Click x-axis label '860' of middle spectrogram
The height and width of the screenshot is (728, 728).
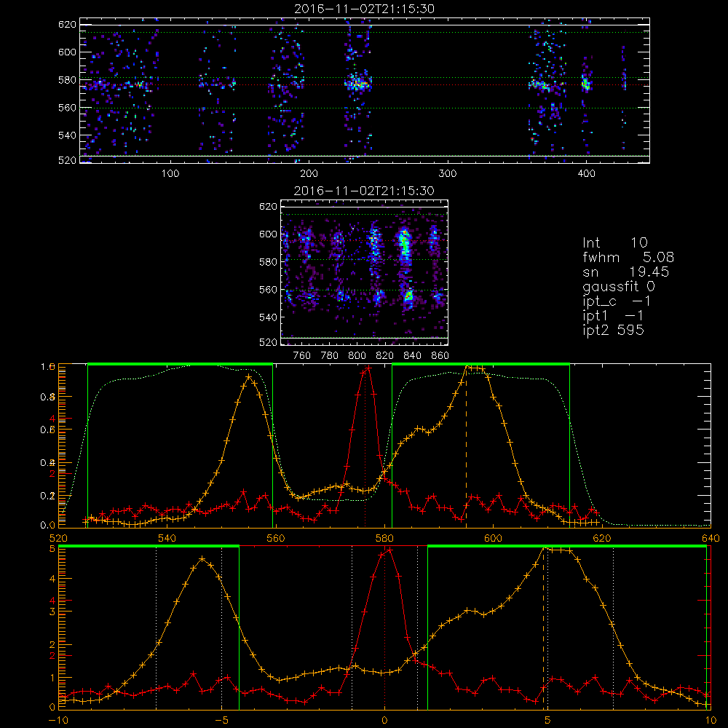coord(440,356)
